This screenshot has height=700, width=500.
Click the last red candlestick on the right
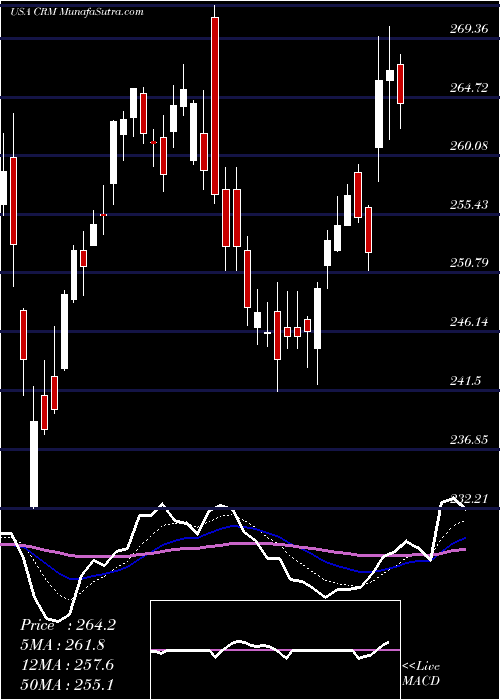click(400, 84)
